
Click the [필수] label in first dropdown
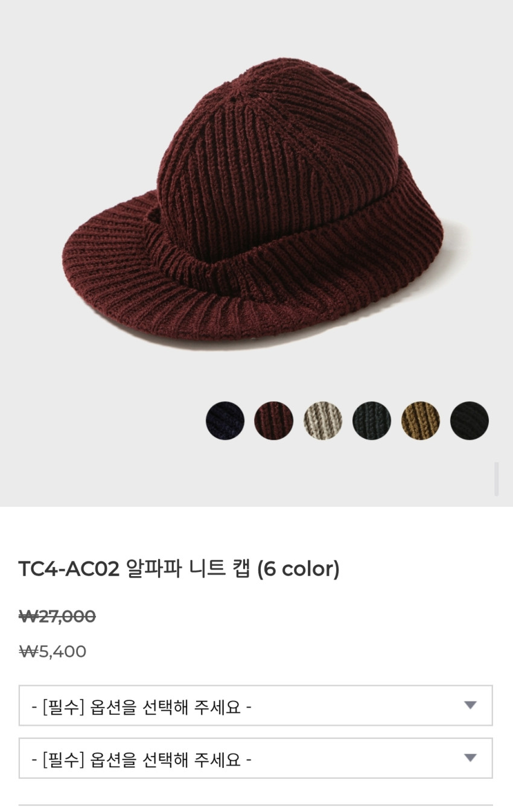tap(63, 706)
